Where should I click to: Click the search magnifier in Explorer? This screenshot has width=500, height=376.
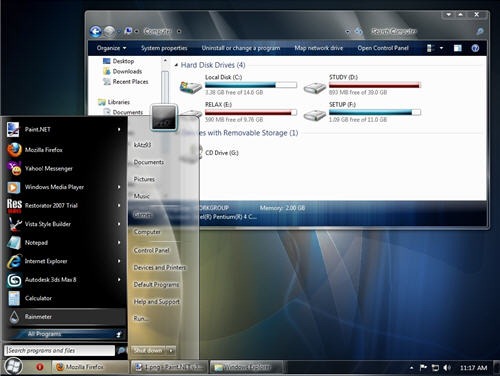click(480, 32)
